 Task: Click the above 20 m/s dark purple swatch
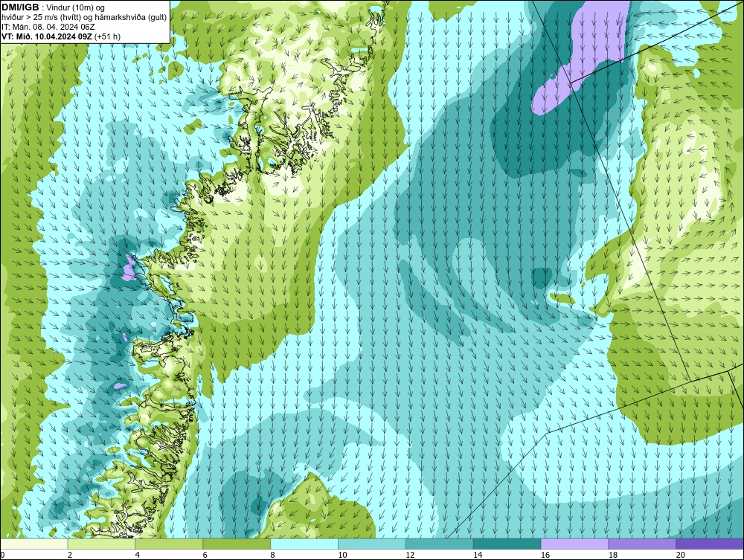709,544
